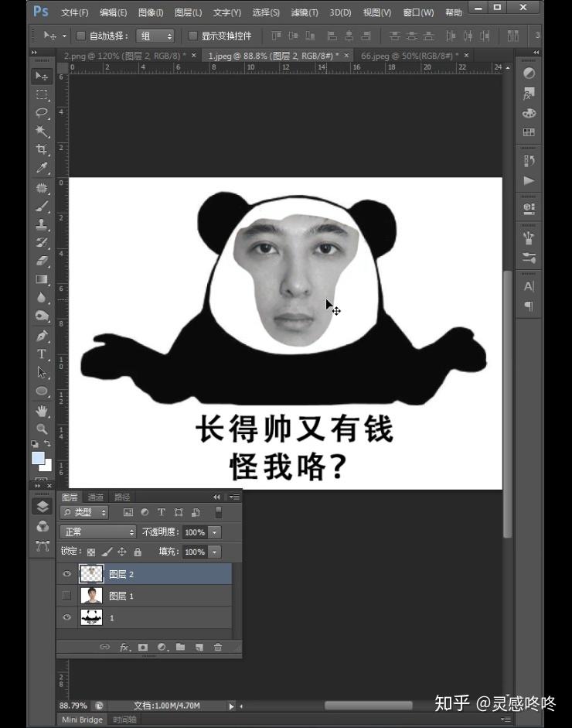Select the Zoom tool
Screen dimensions: 572x728
42,429
